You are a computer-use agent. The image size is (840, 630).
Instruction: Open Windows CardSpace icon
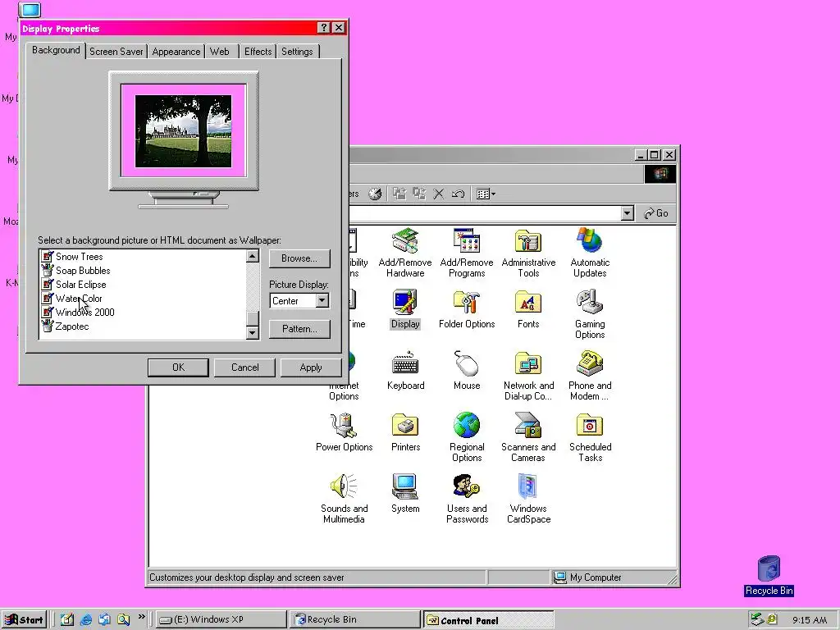(528, 499)
